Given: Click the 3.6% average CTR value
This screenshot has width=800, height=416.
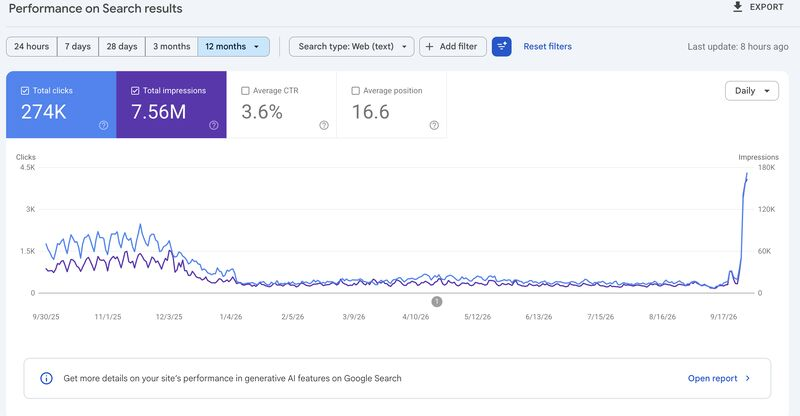Looking at the screenshot, I should pyautogui.click(x=262, y=112).
